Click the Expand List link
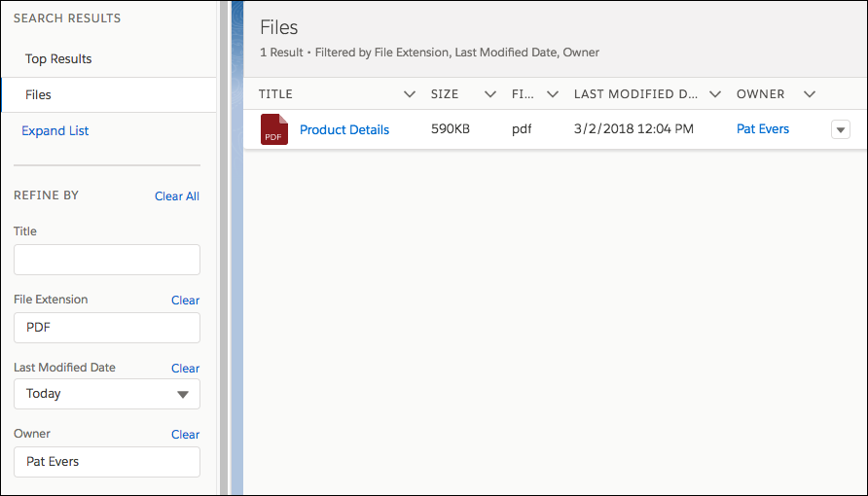The image size is (868, 496). click(54, 130)
